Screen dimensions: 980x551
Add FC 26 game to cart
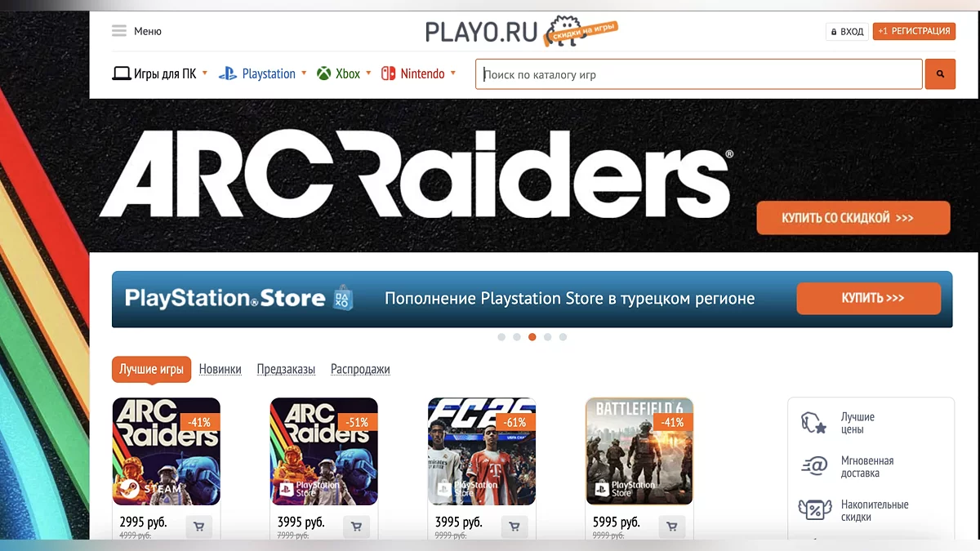514,527
